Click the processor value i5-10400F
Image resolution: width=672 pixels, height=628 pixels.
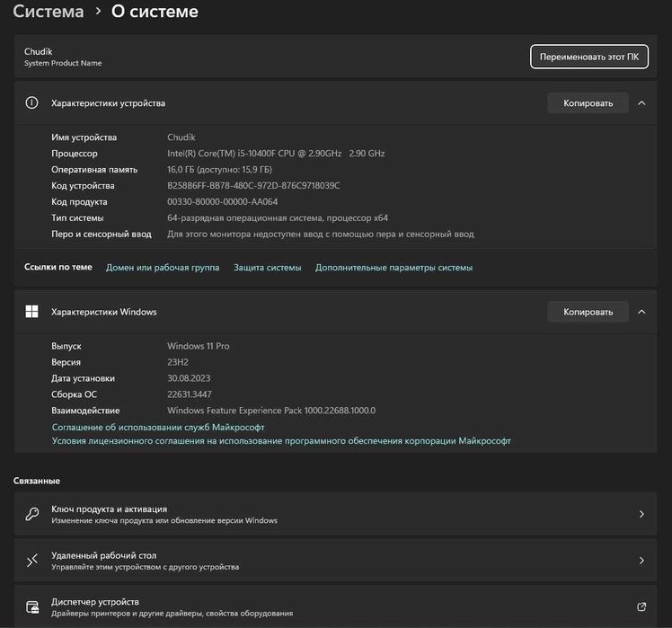tap(276, 154)
